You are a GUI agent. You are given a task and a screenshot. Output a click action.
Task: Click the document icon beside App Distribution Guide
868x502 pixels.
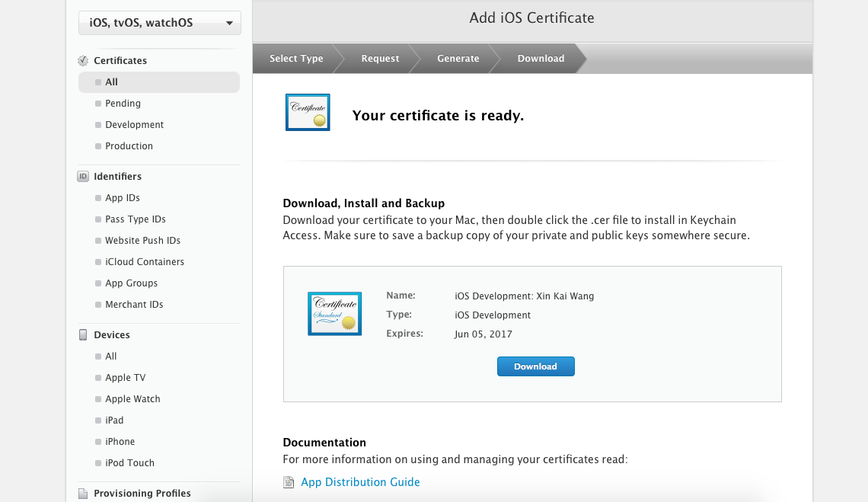[288, 482]
